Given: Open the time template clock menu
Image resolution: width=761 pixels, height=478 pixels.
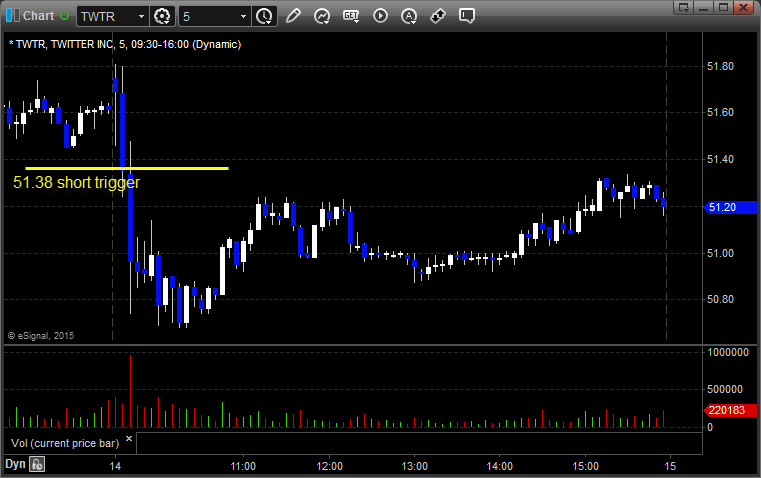Looking at the screenshot, I should pyautogui.click(x=265, y=16).
